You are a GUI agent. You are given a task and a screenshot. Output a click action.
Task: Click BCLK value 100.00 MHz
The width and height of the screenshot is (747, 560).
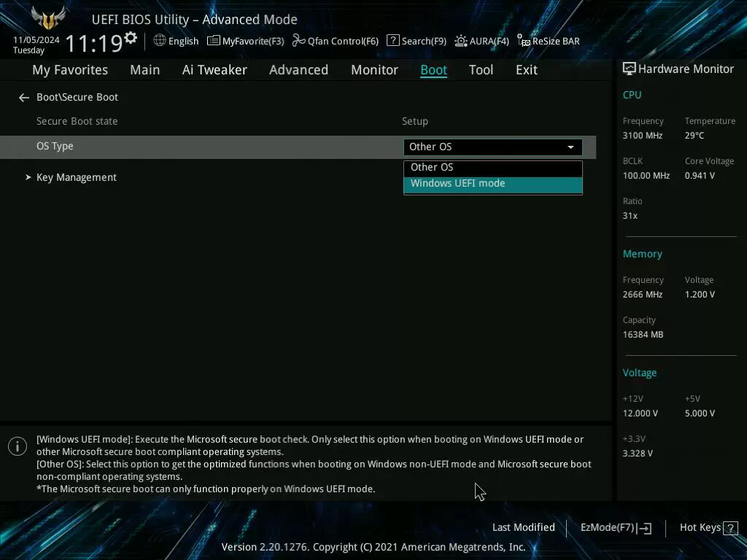646,176
